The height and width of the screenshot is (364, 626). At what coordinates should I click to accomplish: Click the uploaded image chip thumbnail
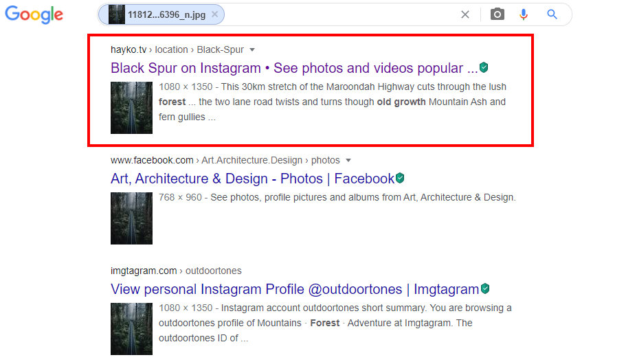117,15
